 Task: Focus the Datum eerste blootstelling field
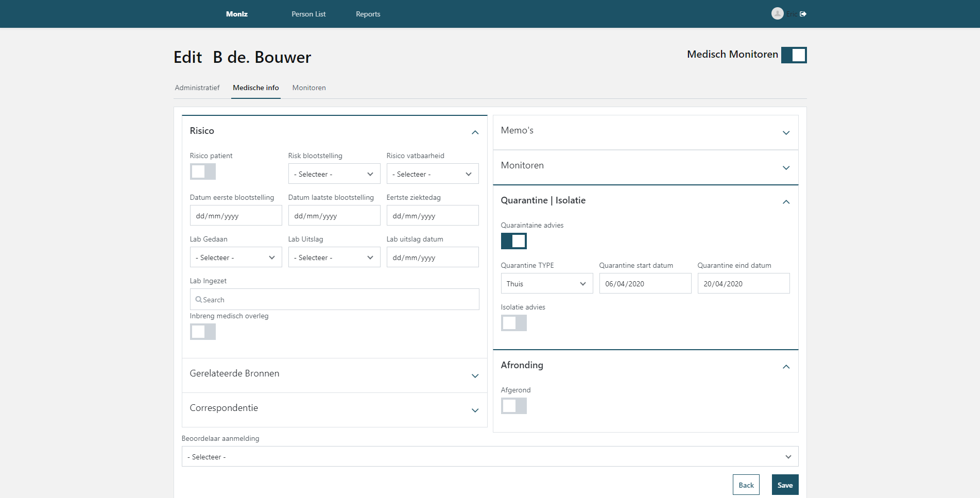pyautogui.click(x=236, y=216)
